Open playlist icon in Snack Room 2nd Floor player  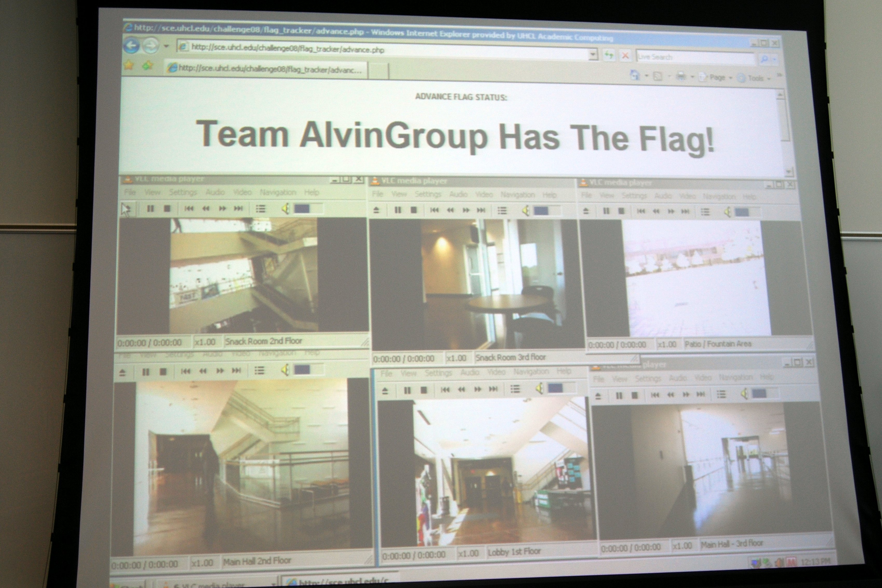tap(260, 209)
